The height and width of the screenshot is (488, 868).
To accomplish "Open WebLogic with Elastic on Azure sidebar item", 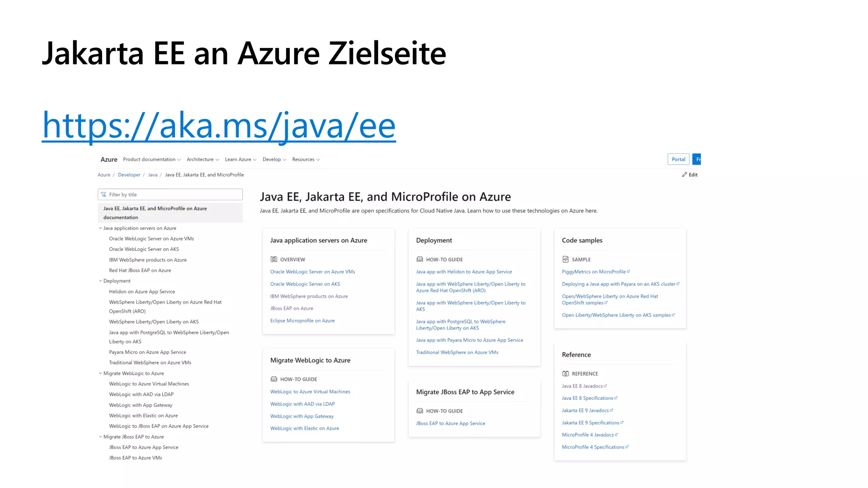I will point(143,416).
